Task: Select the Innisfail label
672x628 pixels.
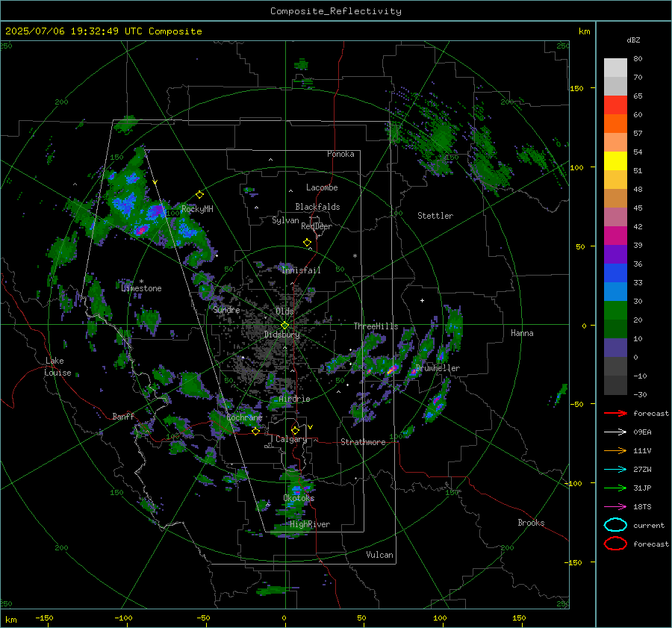Action: click(x=301, y=270)
